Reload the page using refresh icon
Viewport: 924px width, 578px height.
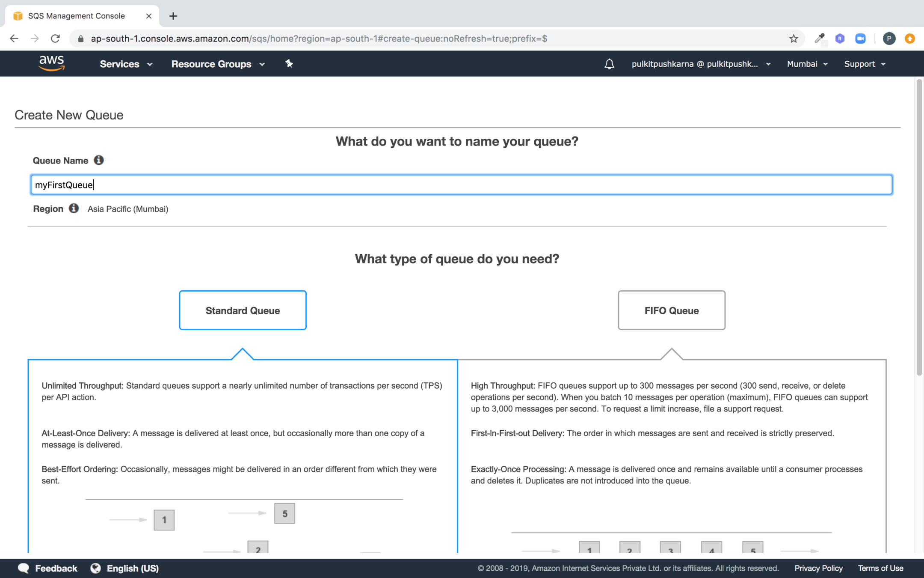coord(55,39)
